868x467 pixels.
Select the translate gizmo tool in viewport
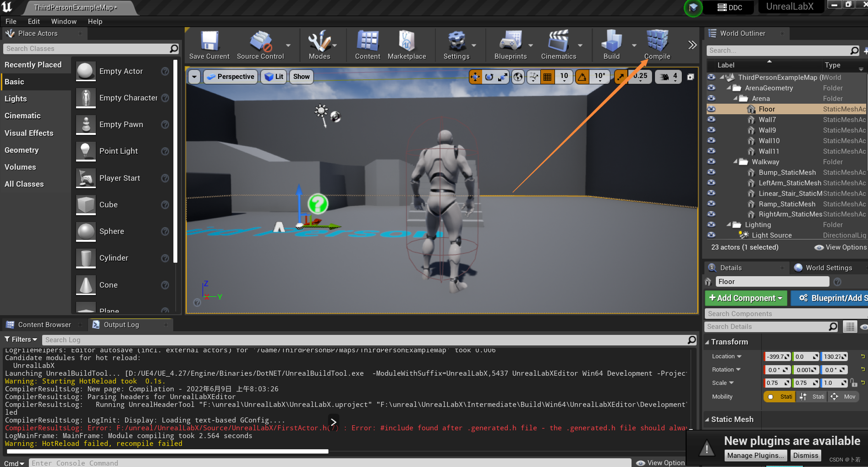pyautogui.click(x=475, y=77)
